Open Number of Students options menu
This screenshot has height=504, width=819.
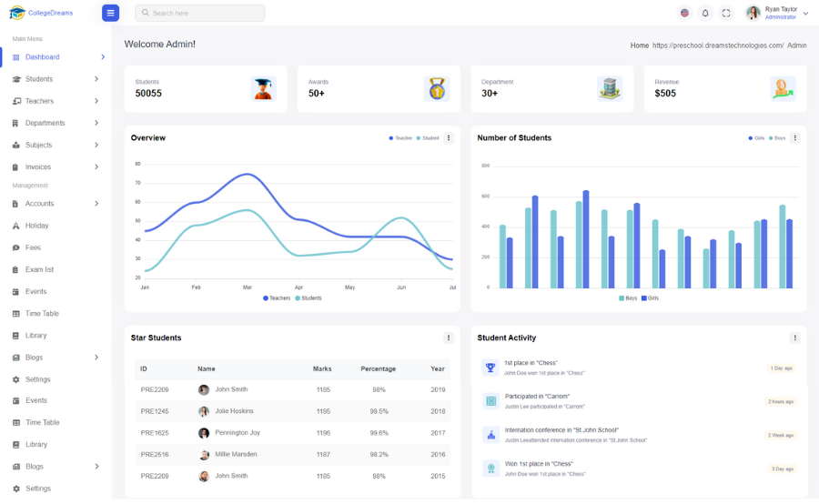[x=794, y=138]
